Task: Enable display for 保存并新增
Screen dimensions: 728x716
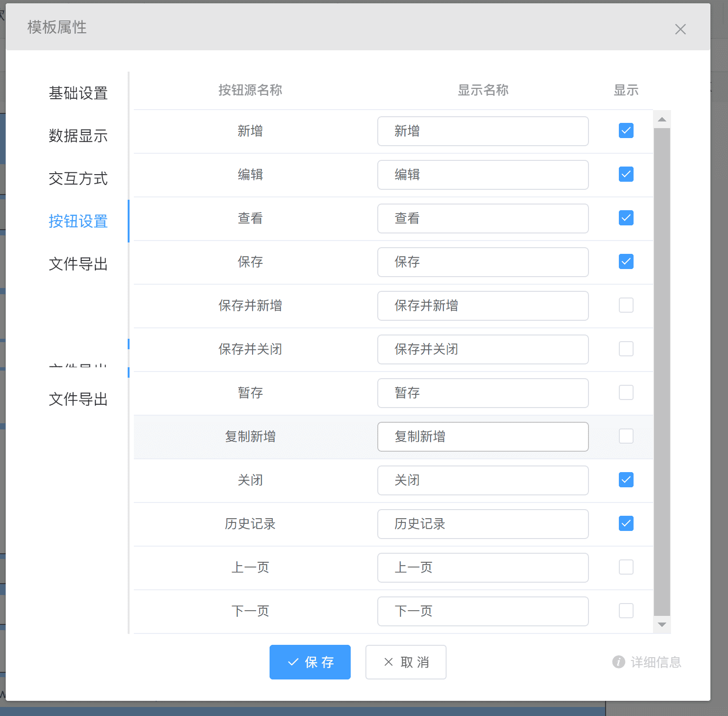Action: (626, 305)
